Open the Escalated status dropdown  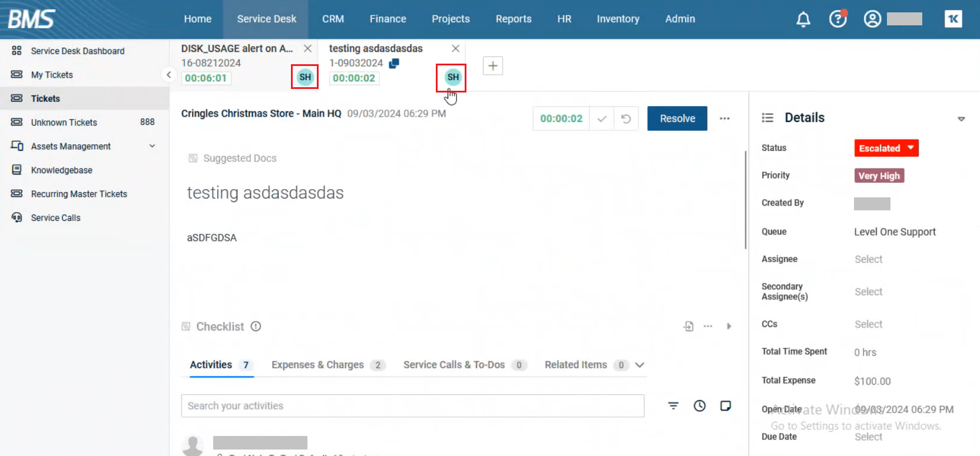click(x=886, y=148)
